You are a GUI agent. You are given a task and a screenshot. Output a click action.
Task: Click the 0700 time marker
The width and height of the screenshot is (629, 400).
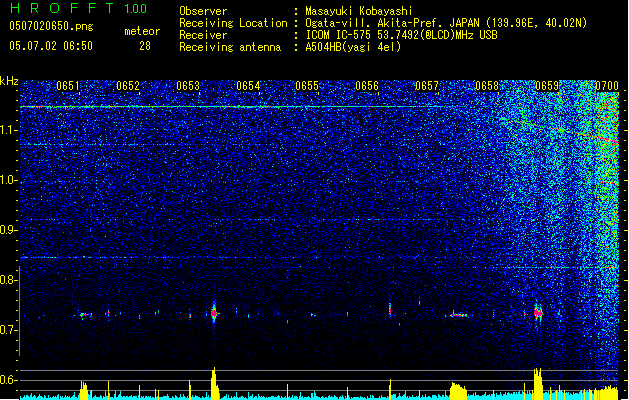tap(607, 86)
